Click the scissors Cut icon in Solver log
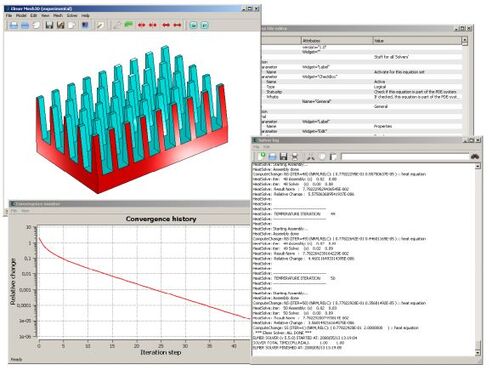 311,157
